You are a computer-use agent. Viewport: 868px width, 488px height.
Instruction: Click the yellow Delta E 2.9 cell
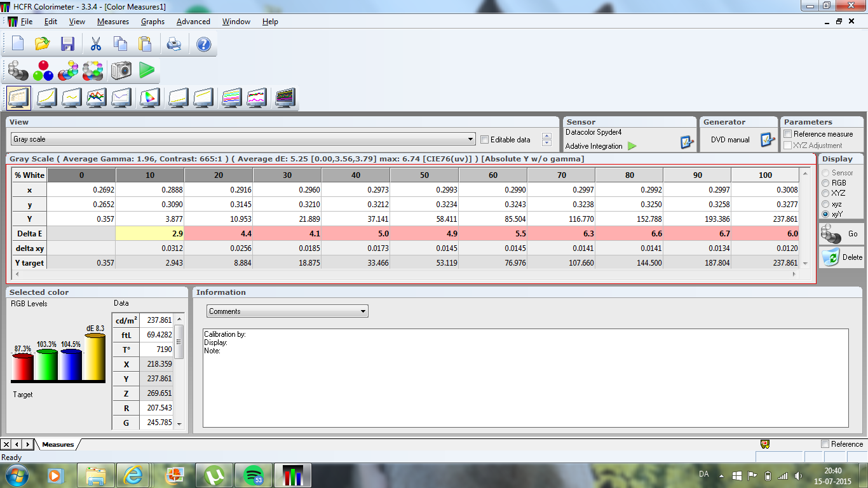[149, 234]
